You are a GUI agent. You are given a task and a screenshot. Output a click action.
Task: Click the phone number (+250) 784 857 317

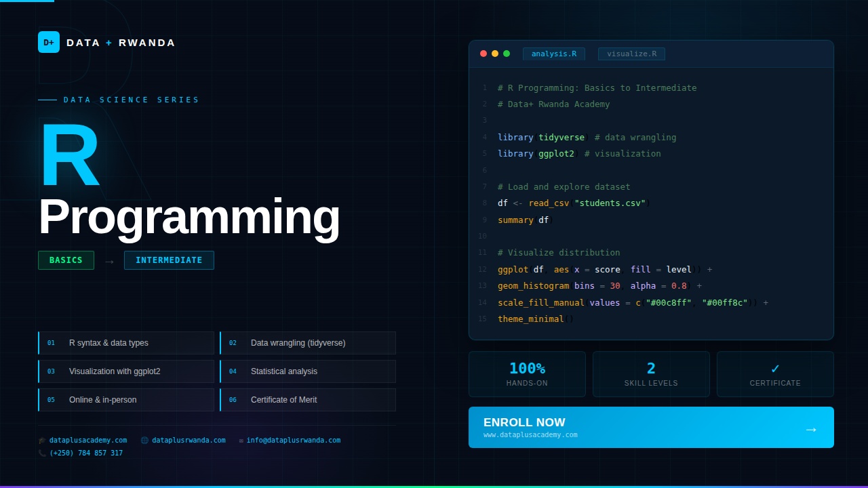coord(86,453)
